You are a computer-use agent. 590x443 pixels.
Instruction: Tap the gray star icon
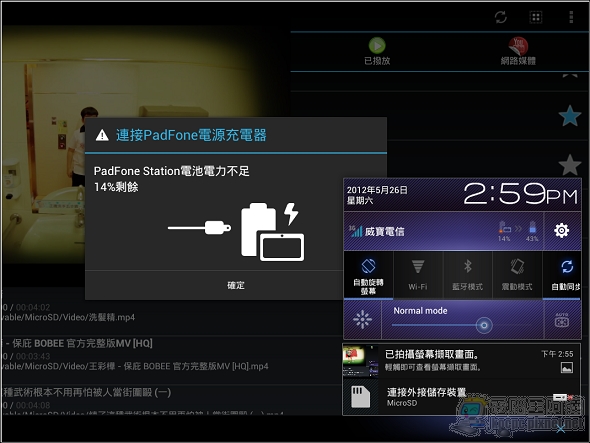570,165
